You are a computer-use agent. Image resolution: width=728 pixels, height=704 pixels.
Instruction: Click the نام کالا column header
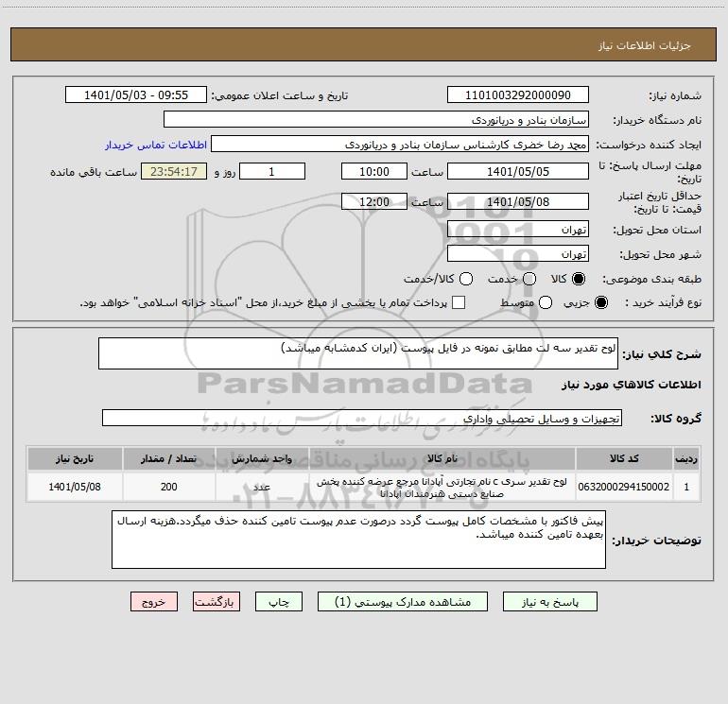coord(442,458)
